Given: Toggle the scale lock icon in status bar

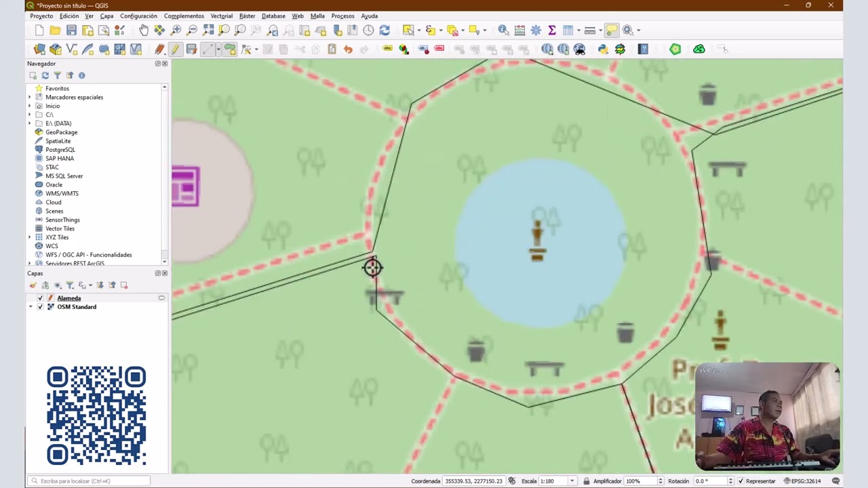Looking at the screenshot, I should coord(586,481).
